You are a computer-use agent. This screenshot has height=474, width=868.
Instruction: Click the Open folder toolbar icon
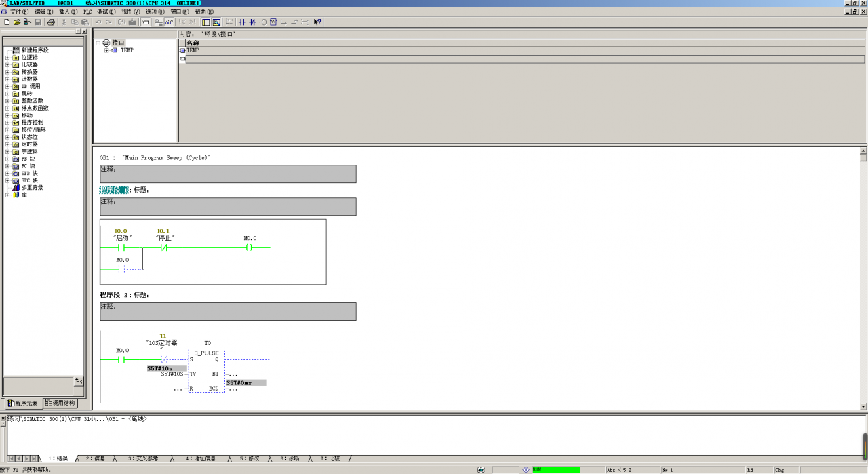17,22
